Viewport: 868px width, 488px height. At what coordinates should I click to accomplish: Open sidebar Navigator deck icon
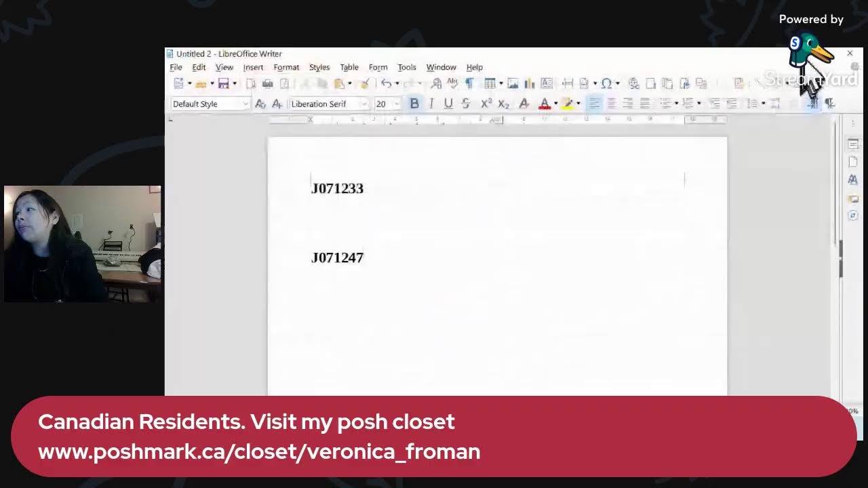853,216
